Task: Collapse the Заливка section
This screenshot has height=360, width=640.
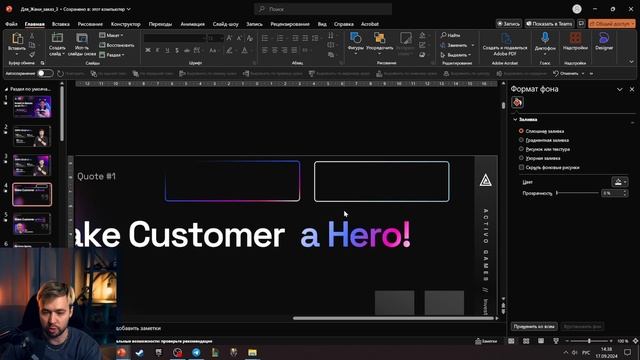Action: (x=515, y=120)
